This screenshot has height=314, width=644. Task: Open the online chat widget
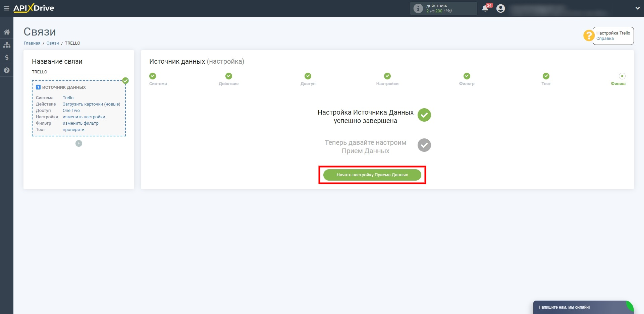pyautogui.click(x=580, y=307)
